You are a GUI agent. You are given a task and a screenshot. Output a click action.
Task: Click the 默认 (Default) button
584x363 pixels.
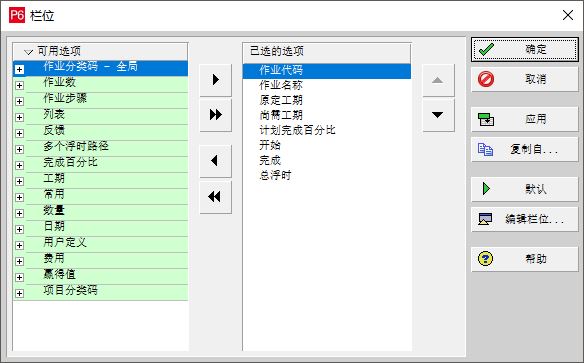point(524,189)
